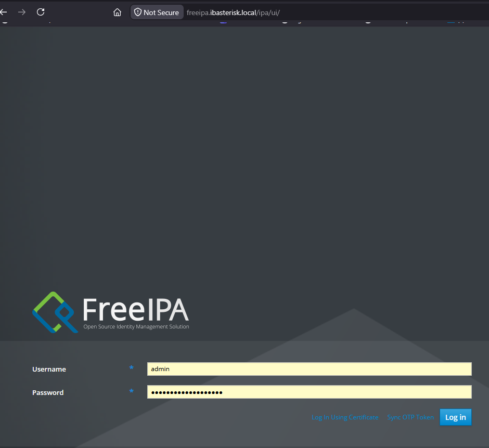Click the Not Secure shield indicator

pos(157,12)
